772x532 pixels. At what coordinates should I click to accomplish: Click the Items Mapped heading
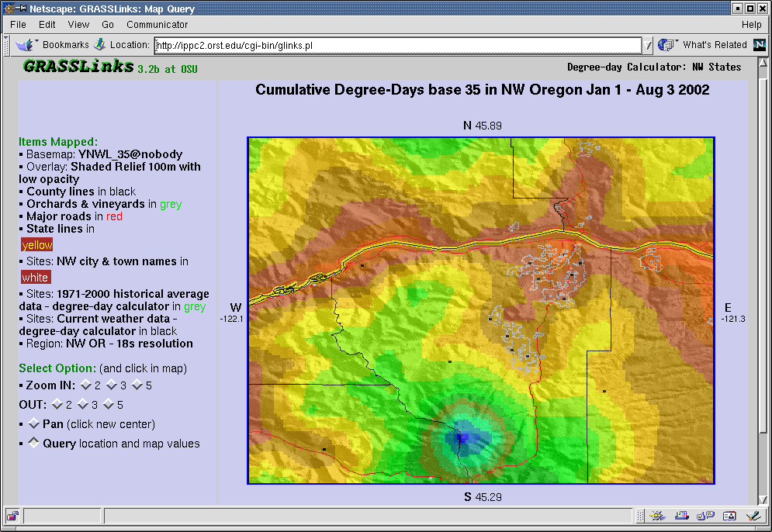tap(58, 142)
